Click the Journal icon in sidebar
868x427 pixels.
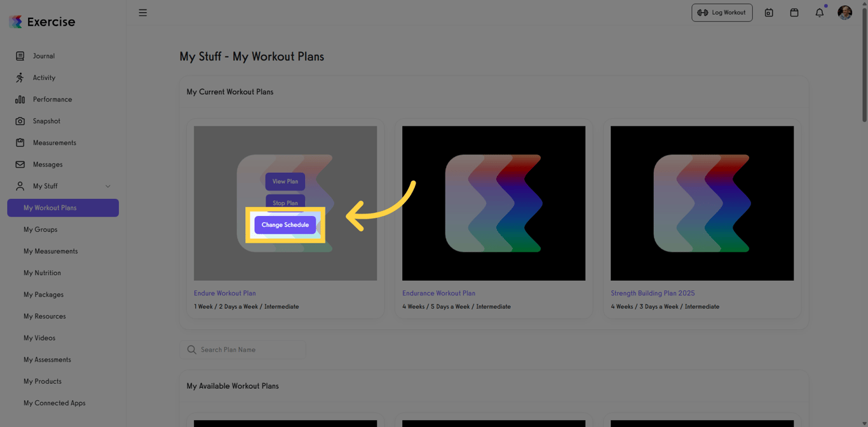(20, 56)
